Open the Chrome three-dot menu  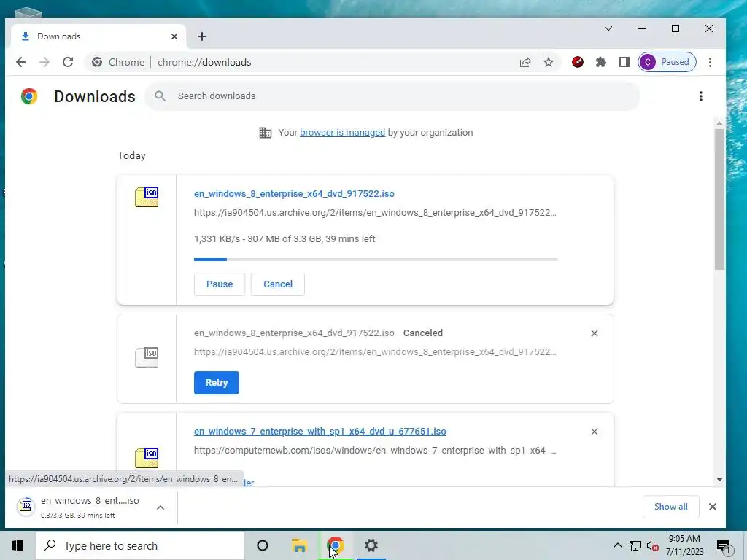point(710,62)
